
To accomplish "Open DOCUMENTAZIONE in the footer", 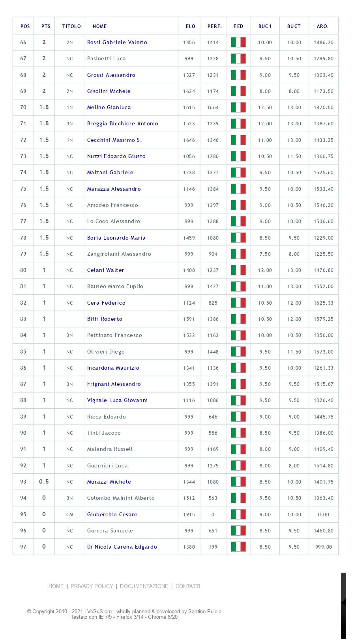I will pos(144,586).
